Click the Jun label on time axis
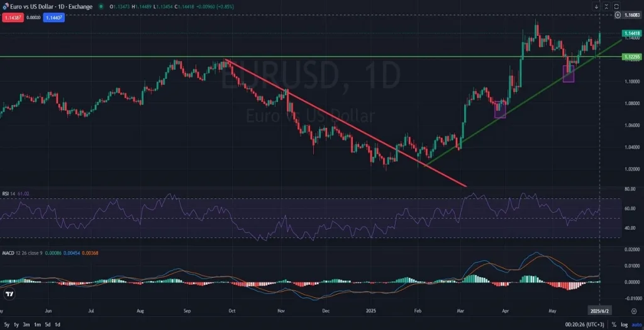 tap(48, 312)
